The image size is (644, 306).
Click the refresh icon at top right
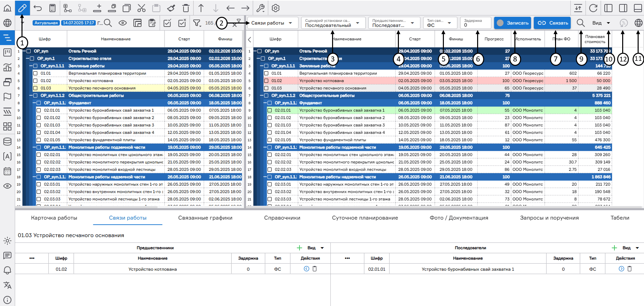pyautogui.click(x=593, y=8)
